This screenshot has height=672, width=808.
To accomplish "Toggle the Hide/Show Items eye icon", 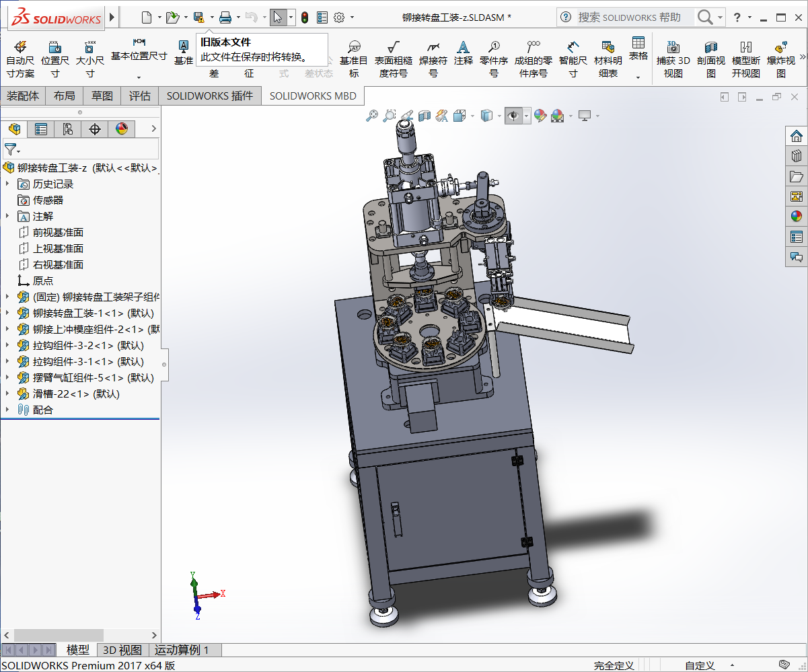I will (x=513, y=116).
